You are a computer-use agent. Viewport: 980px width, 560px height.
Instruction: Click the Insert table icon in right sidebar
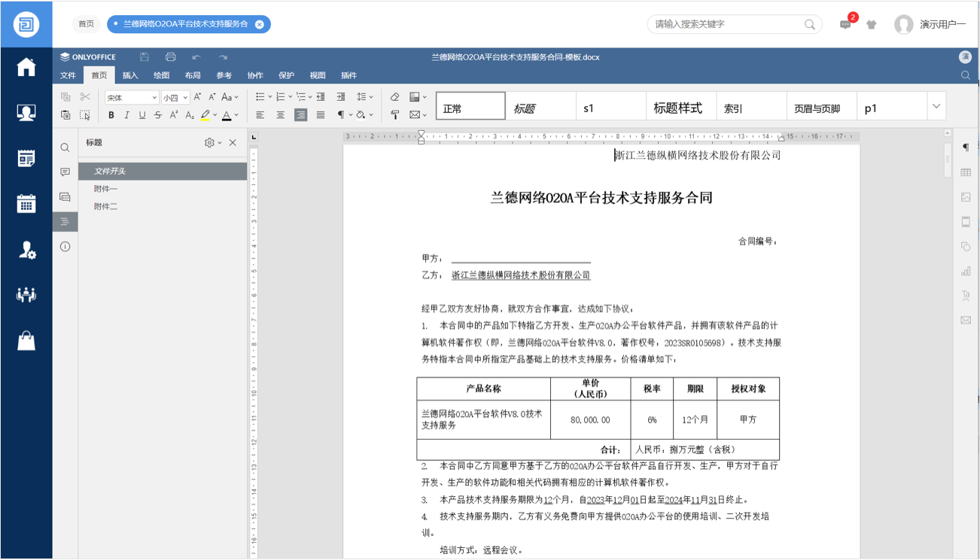coord(966,172)
